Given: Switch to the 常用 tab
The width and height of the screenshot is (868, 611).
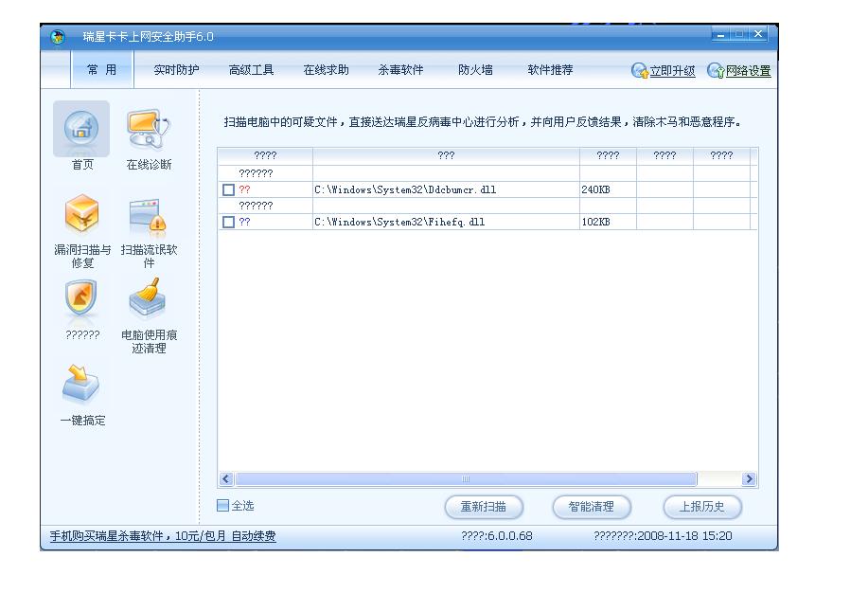Looking at the screenshot, I should click(102, 70).
